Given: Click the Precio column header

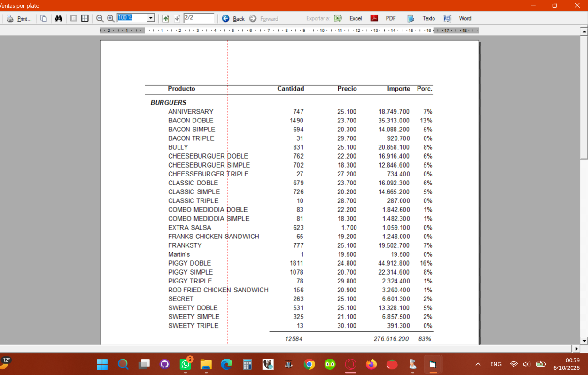Looking at the screenshot, I should (347, 89).
